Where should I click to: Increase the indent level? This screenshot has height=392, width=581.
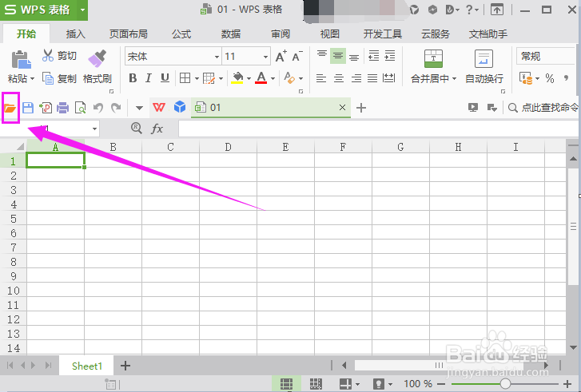click(390, 56)
